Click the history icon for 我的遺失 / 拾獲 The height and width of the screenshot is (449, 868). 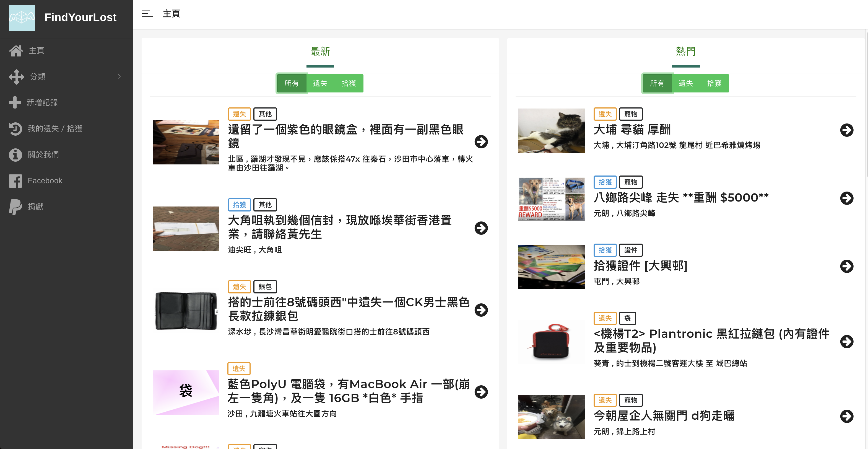[15, 128]
